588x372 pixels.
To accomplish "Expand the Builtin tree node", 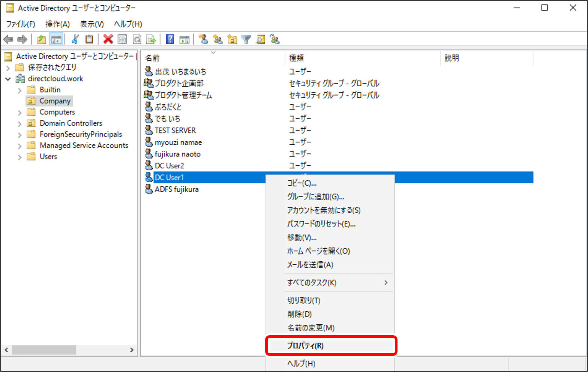I will [x=20, y=90].
